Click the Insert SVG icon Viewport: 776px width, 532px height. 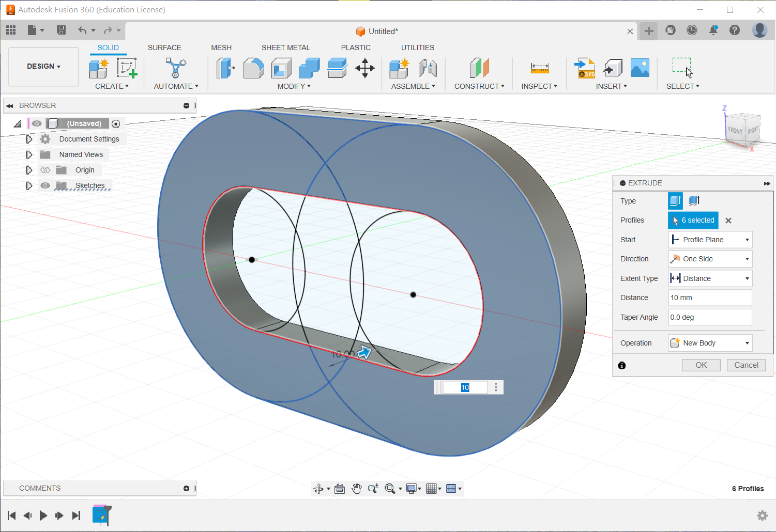585,68
